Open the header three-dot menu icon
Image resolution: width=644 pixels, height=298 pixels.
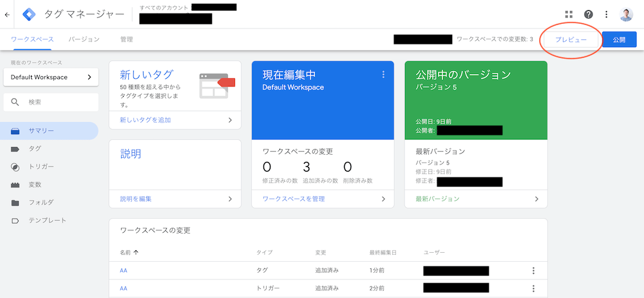coord(606,14)
